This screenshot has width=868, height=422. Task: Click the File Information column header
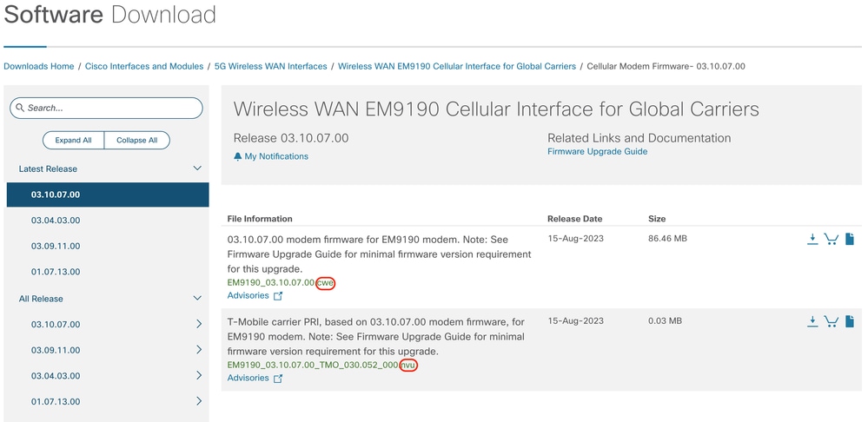[x=260, y=219]
